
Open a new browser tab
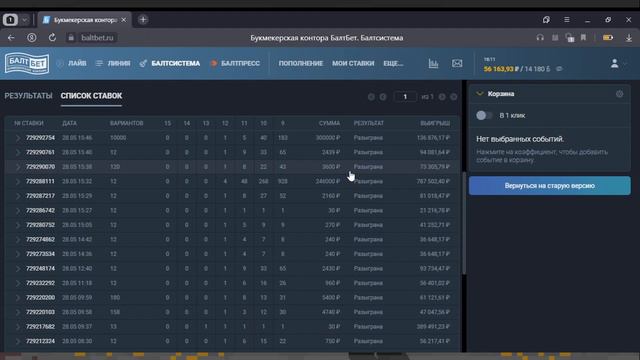pos(143,20)
